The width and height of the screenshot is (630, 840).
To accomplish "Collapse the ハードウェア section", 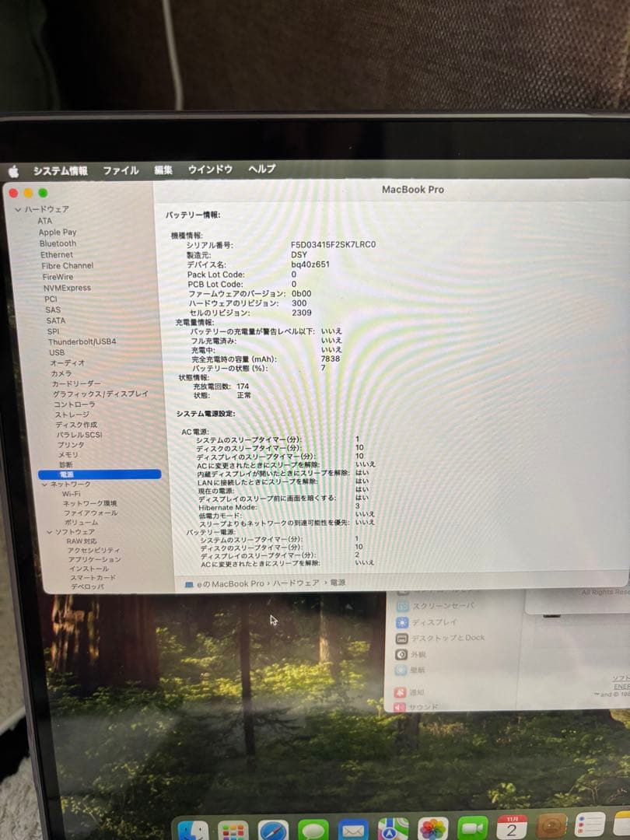I will click(x=16, y=209).
